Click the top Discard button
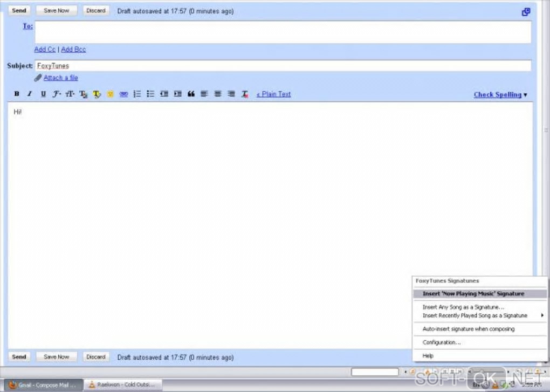Screen dimensions: 550x392 click(96, 11)
